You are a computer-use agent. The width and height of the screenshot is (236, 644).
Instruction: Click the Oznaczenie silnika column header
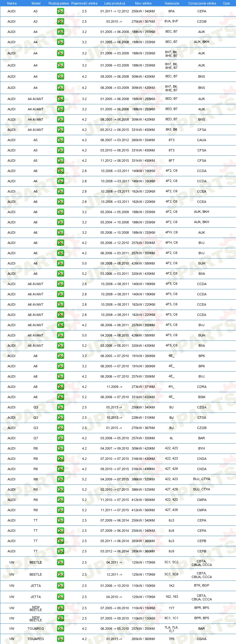click(202, 3)
